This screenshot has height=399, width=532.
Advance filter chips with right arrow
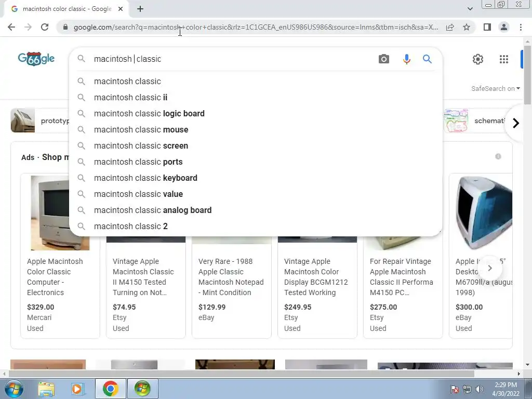[x=516, y=123]
